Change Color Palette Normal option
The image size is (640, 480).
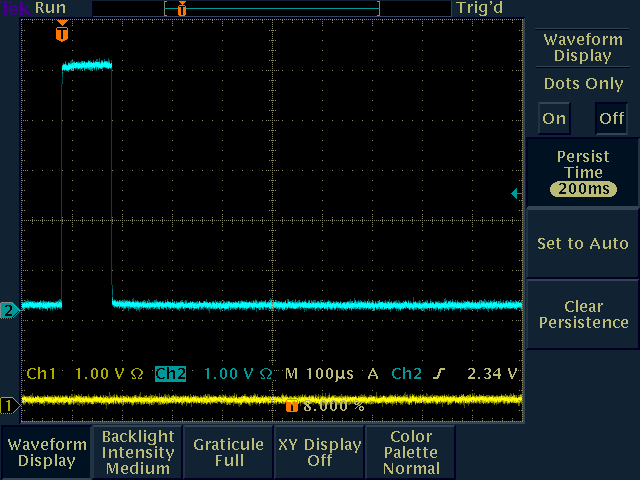[x=410, y=452]
